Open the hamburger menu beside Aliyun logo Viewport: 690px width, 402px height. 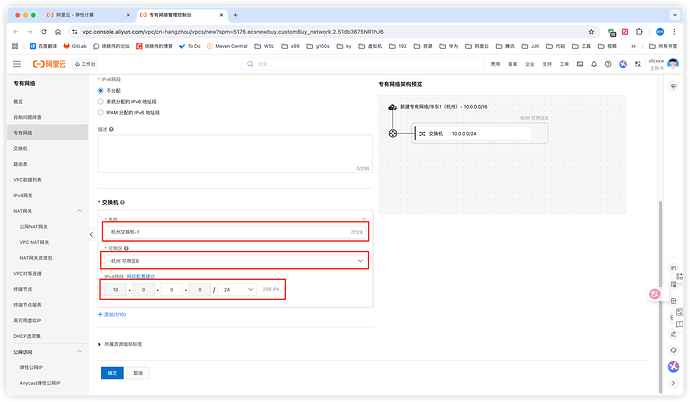coord(17,63)
